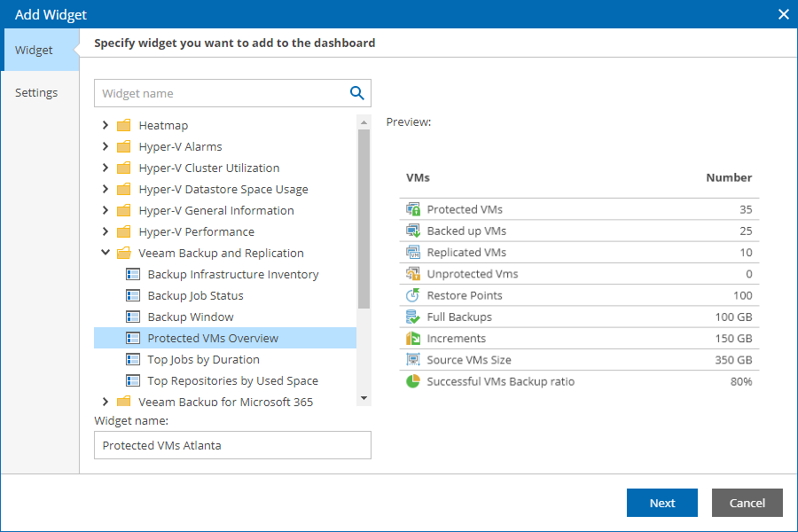The height and width of the screenshot is (532, 798).
Task: Click the Protected VMs Overview widget icon
Action: [x=133, y=338]
